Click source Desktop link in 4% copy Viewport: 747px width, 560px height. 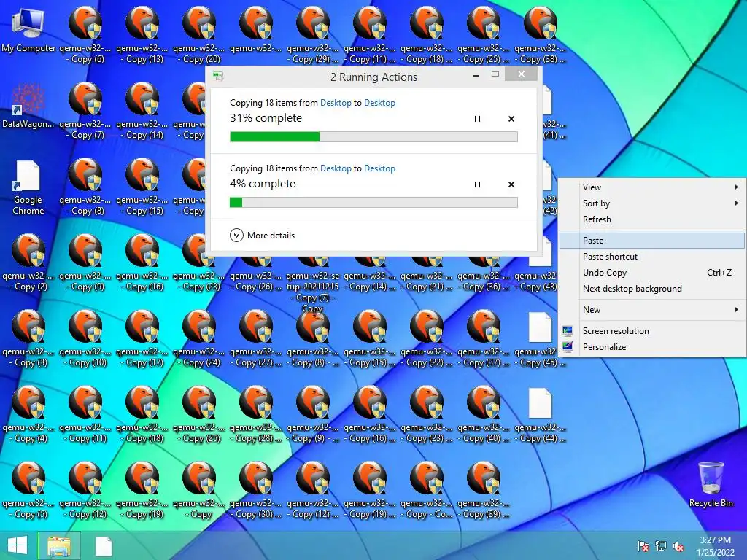pos(336,168)
